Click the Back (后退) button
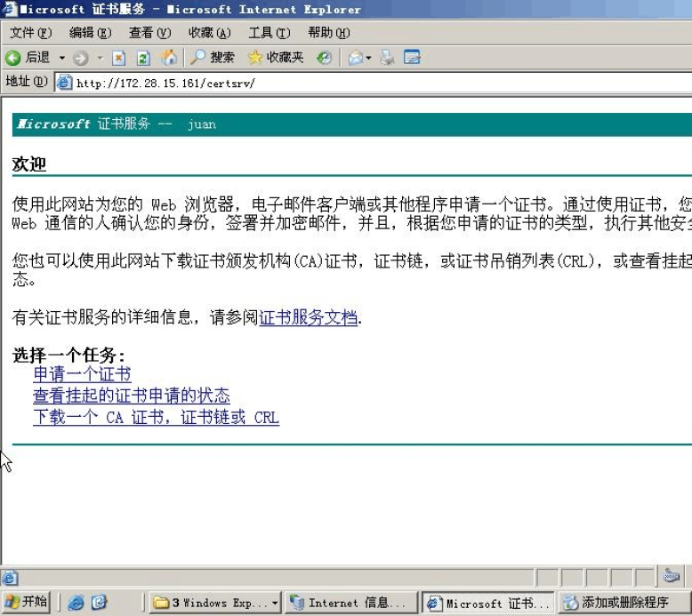The image size is (692, 616). tap(27, 58)
